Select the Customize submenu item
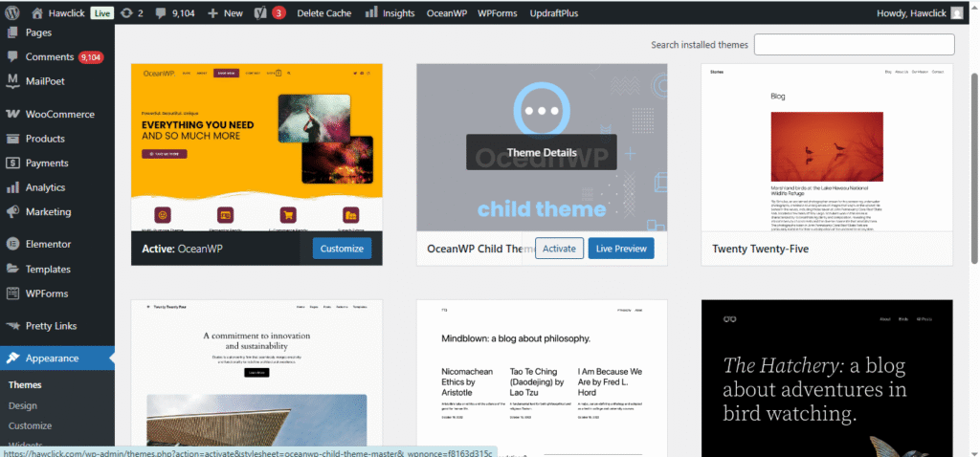The image size is (980, 457). [x=30, y=425]
